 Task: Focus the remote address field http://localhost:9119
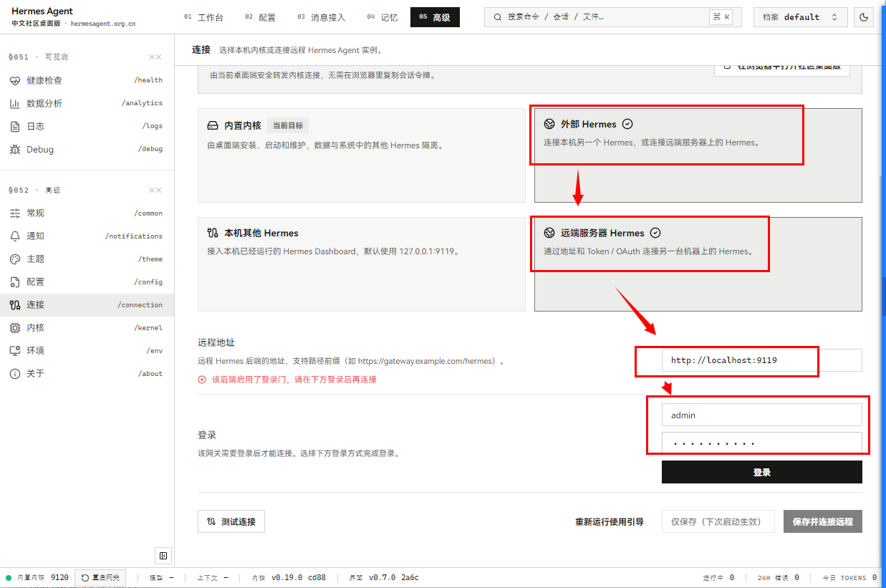[x=762, y=360]
